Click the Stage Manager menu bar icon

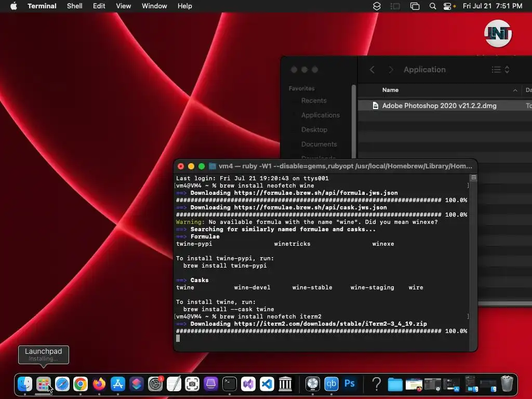(395, 6)
